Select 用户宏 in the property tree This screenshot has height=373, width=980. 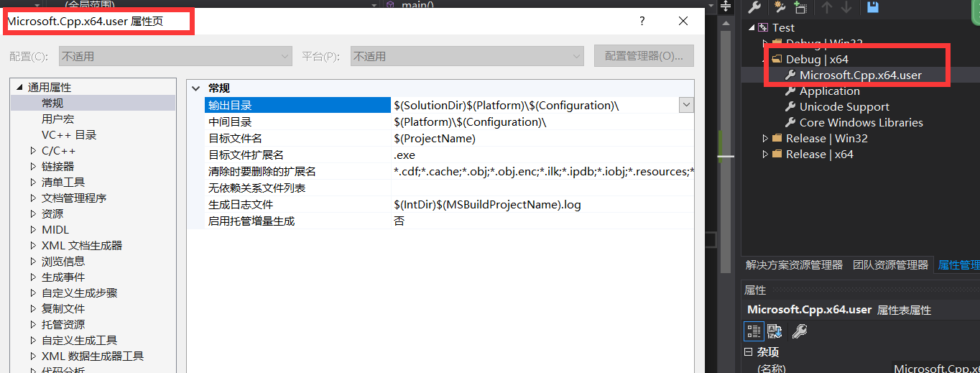point(57,119)
